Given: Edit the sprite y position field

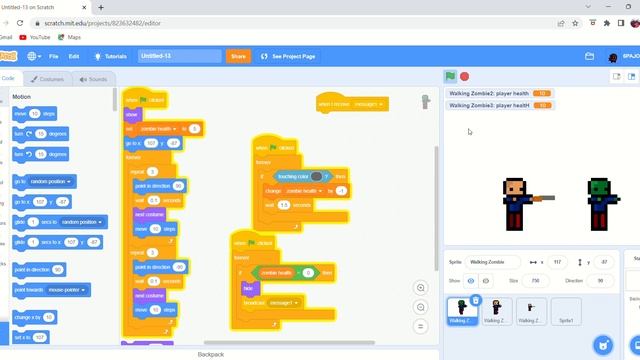Looking at the screenshot, I should click(x=604, y=262).
